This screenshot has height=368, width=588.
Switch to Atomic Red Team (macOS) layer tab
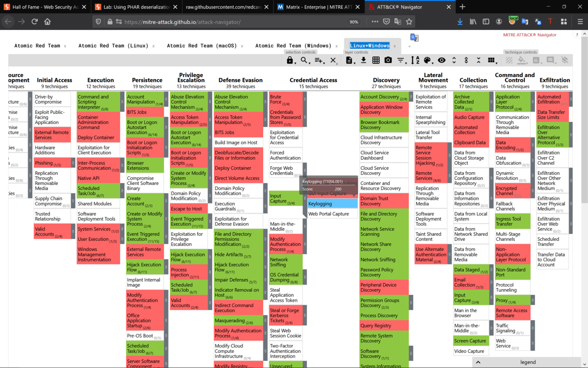(202, 46)
